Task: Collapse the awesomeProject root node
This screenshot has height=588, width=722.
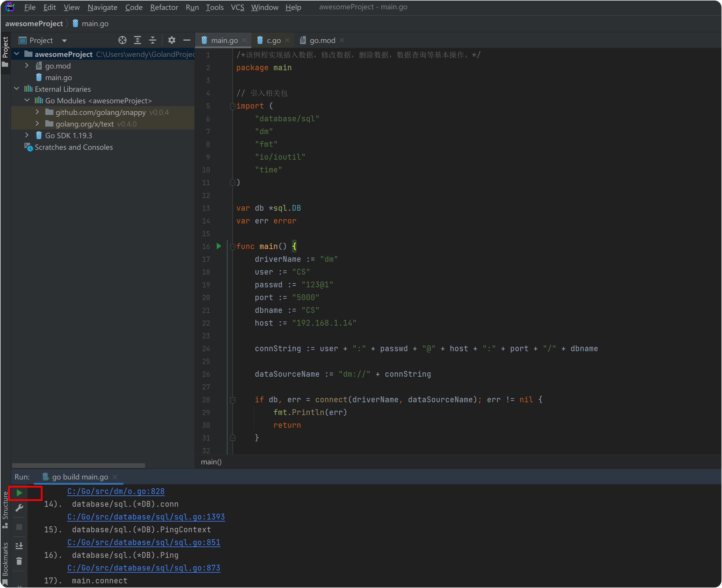Action: tap(17, 54)
